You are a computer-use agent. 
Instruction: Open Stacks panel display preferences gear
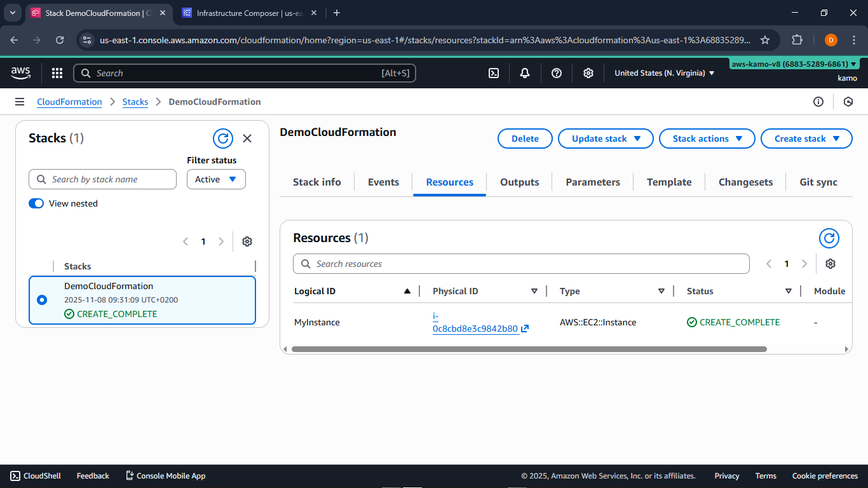(247, 241)
